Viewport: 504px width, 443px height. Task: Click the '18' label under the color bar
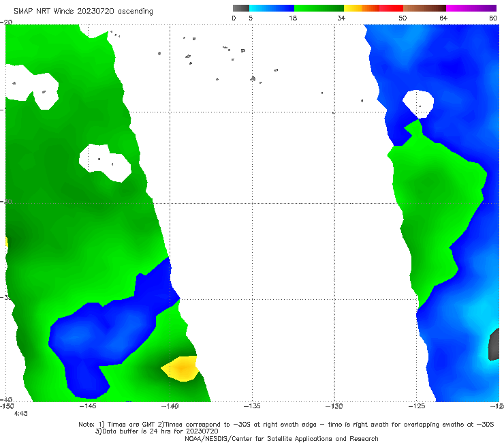tap(293, 18)
